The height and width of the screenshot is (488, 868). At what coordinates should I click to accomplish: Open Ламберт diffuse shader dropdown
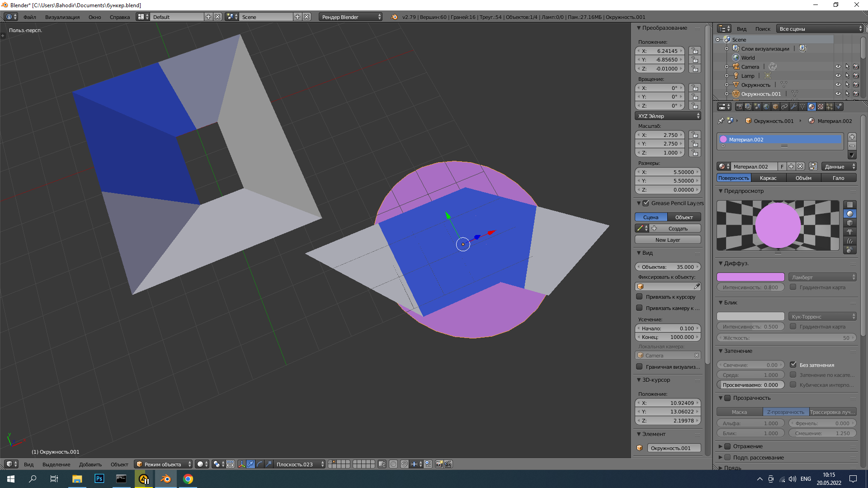click(x=822, y=277)
